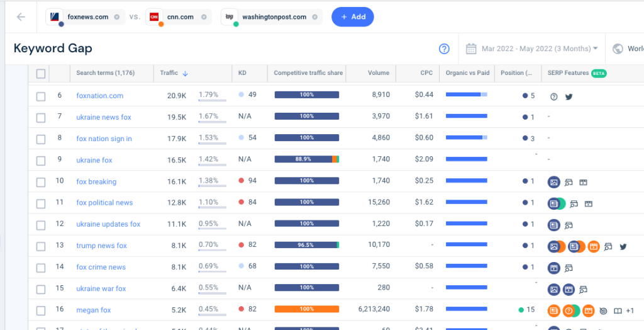Toggle the select-all checkbox in table header
This screenshot has width=644, height=330.
pyautogui.click(x=41, y=74)
